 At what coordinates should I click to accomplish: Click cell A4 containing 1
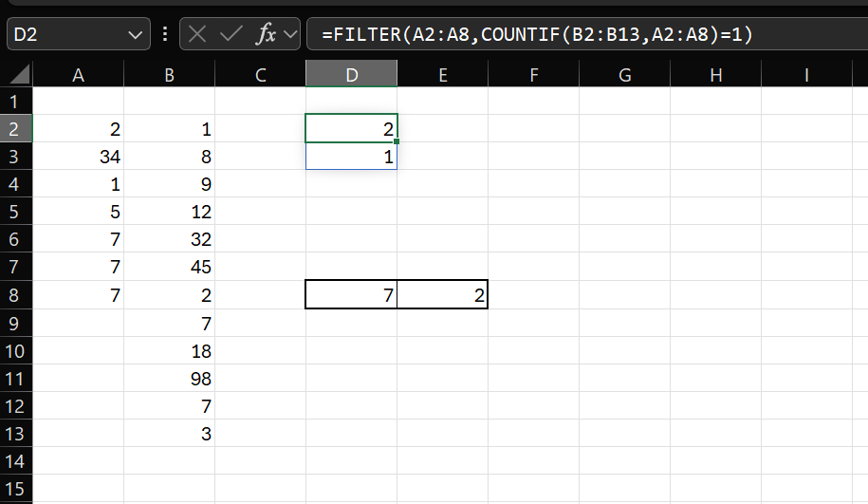coord(78,184)
